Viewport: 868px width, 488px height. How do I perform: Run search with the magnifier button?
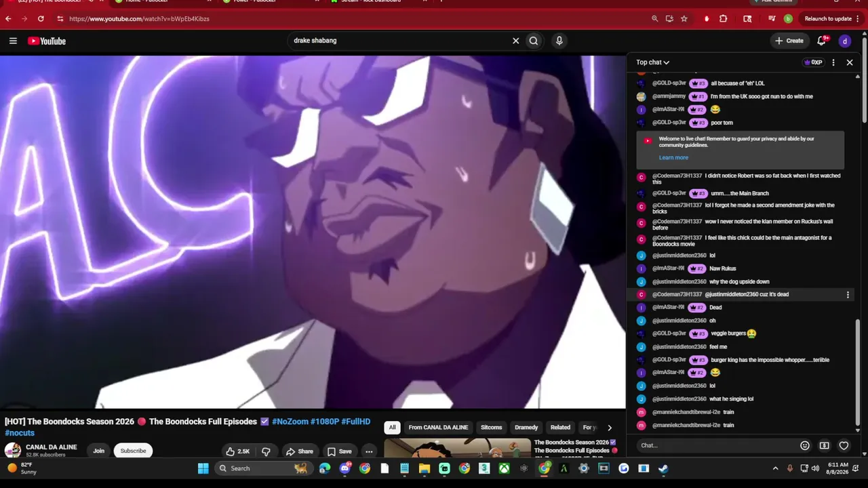coord(534,41)
